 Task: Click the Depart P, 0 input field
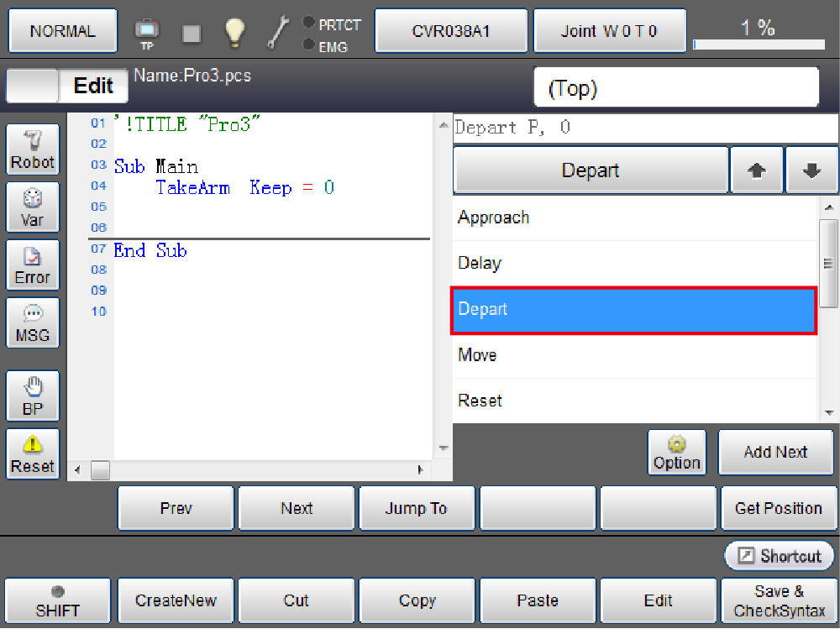coord(645,128)
